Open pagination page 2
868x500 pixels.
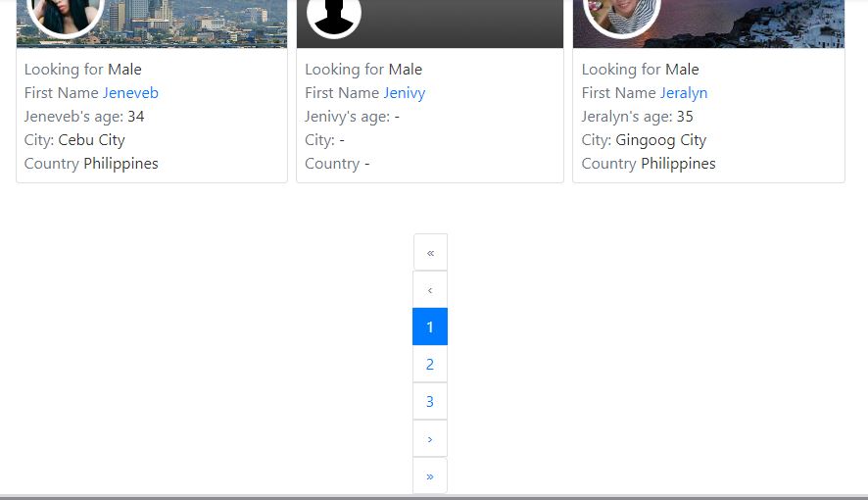point(430,364)
